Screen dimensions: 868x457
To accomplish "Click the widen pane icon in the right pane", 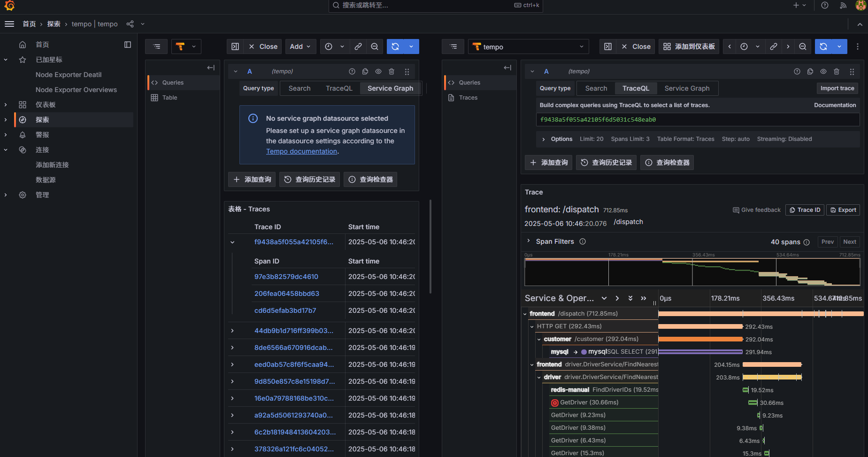I will tap(608, 46).
